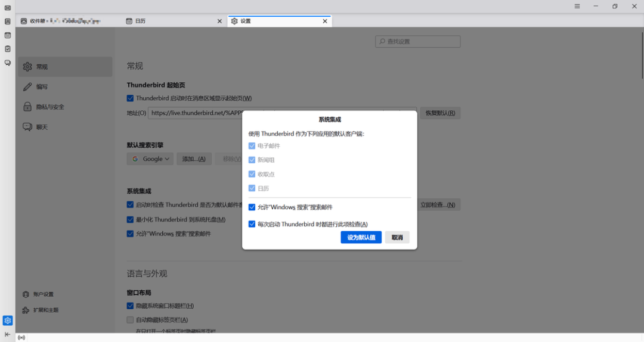
Task: Toggle 允许 Windows 搜索 checkbox in dialog
Action: [x=252, y=207]
